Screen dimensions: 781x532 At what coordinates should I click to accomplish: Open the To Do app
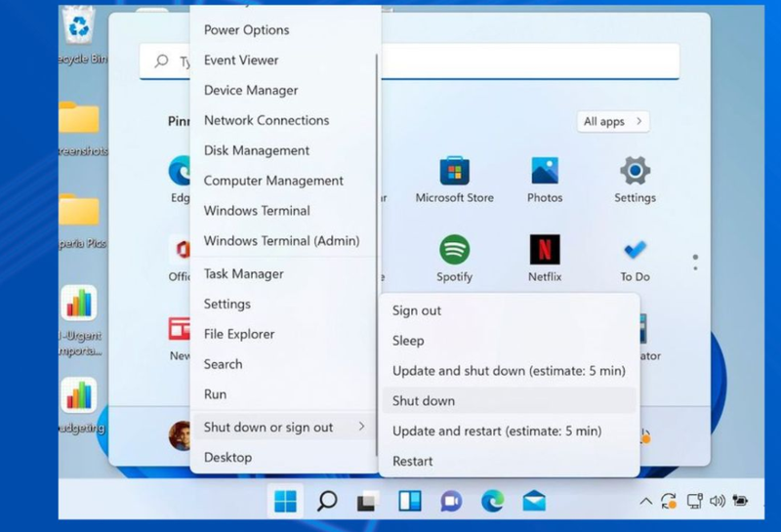point(635,258)
